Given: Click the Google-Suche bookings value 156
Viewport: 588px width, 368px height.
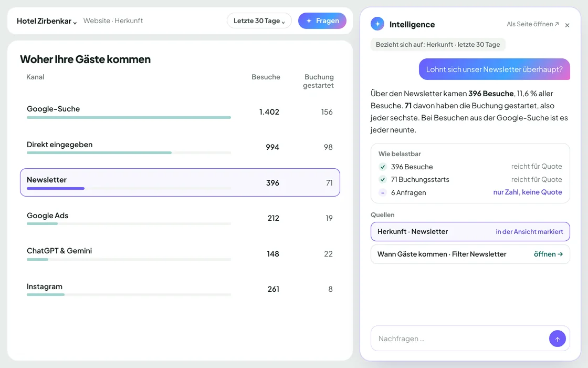Looking at the screenshot, I should point(327,112).
